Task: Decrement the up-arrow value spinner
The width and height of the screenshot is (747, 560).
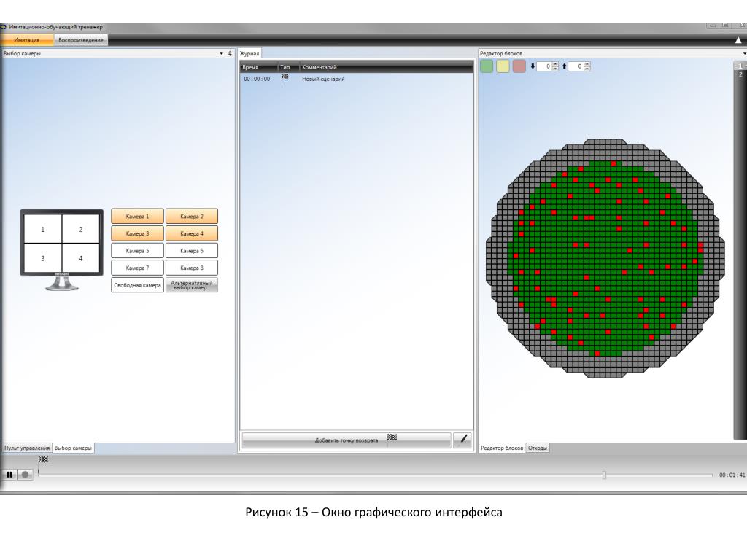Action: (587, 69)
